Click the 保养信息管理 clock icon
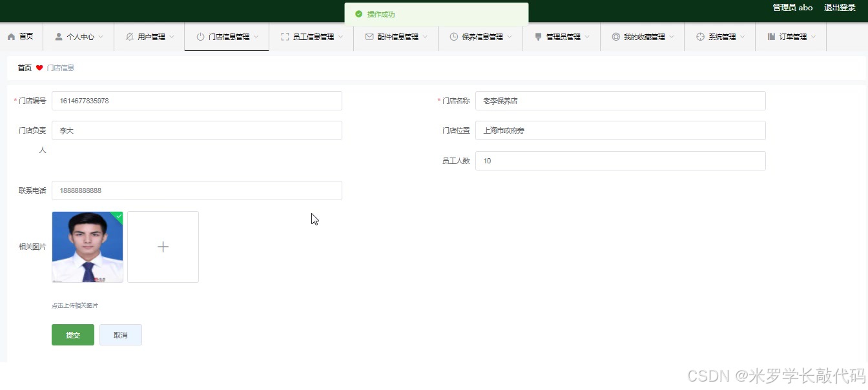The image size is (868, 390). click(452, 37)
